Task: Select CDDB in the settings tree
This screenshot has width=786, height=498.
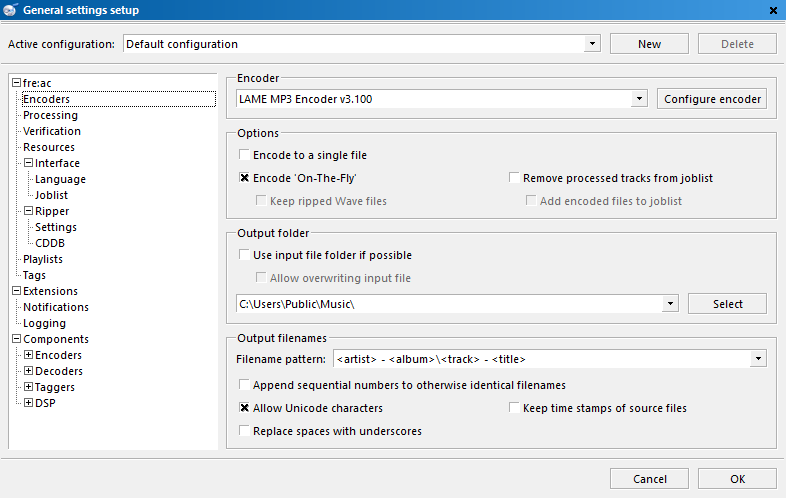Action: tap(50, 243)
